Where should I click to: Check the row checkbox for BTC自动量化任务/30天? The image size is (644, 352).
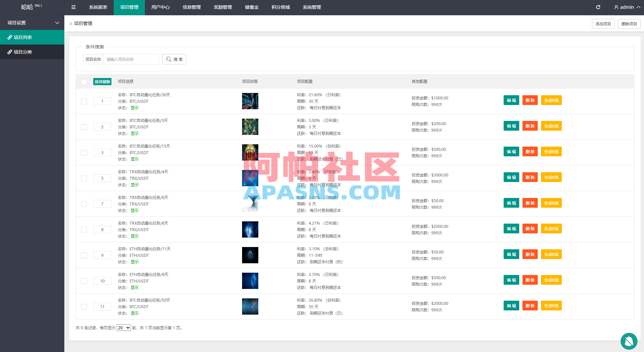(84, 101)
